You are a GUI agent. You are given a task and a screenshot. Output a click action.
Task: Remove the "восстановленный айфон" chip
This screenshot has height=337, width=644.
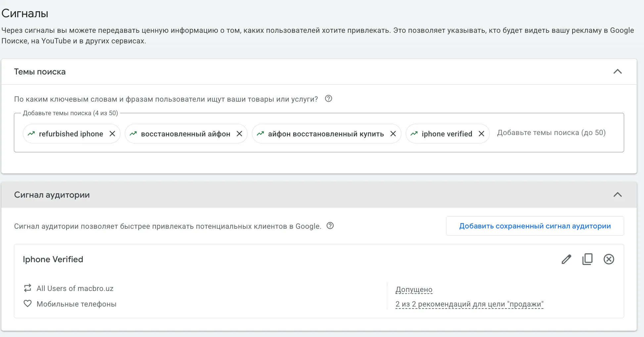point(239,134)
